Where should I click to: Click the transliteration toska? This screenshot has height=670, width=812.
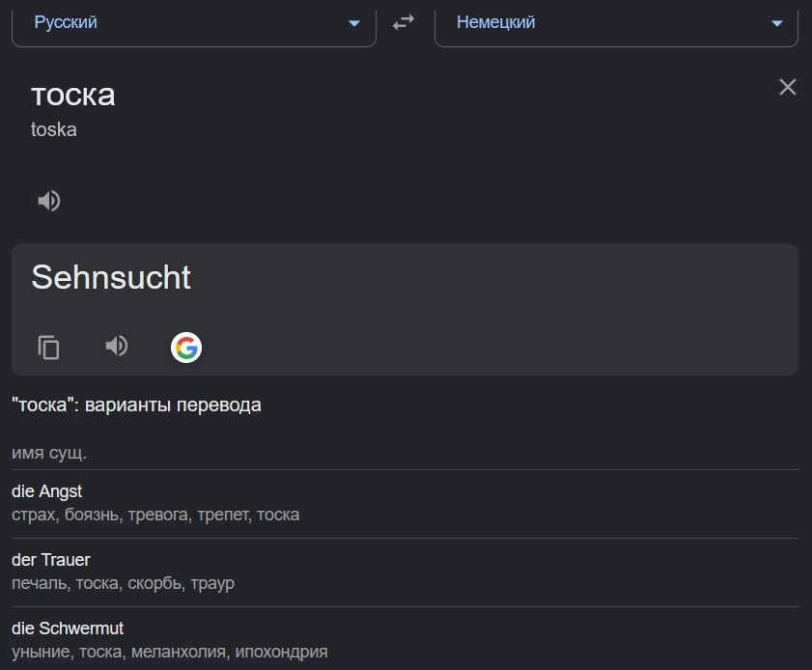pyautogui.click(x=54, y=129)
